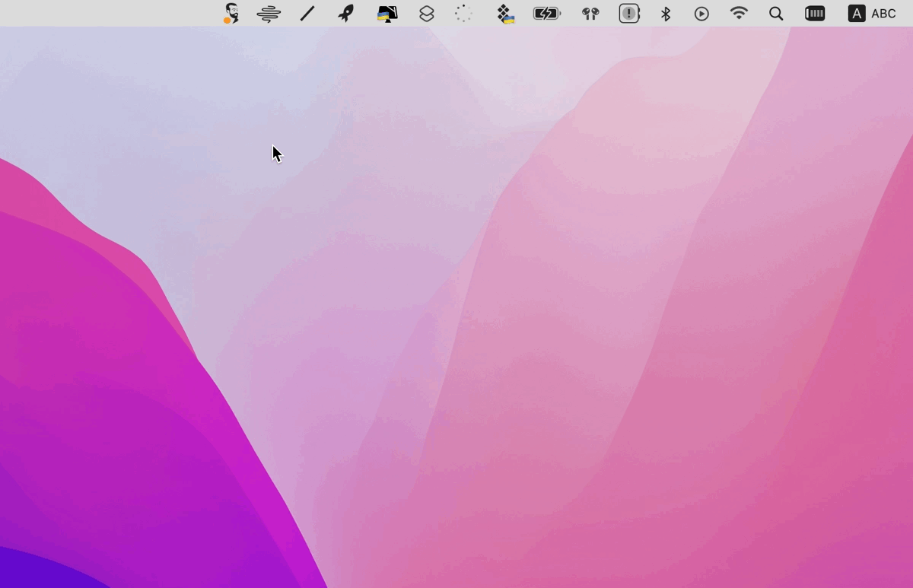Click the memory bars menu bar icon
Image resolution: width=913 pixels, height=588 pixels.
pyautogui.click(x=815, y=14)
